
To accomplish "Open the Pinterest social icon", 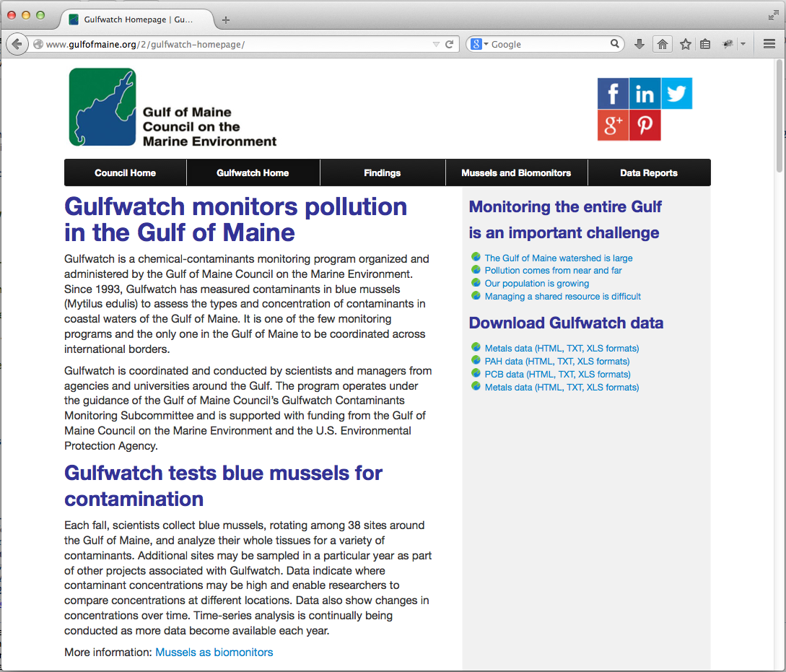I will (x=645, y=126).
